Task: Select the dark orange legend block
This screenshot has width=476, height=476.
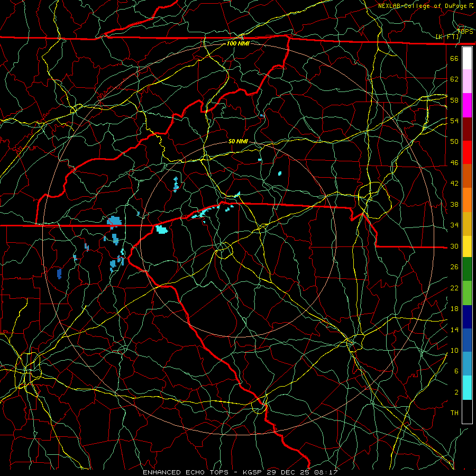Action: [467, 176]
